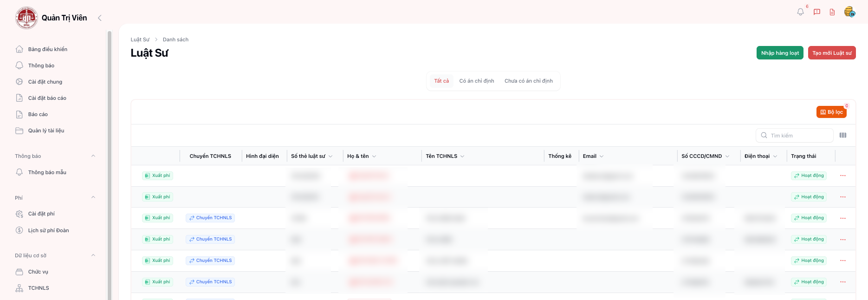Image resolution: width=868 pixels, height=300 pixels.
Task: Switch to the Có án chỉ định tab
Action: coord(476,81)
